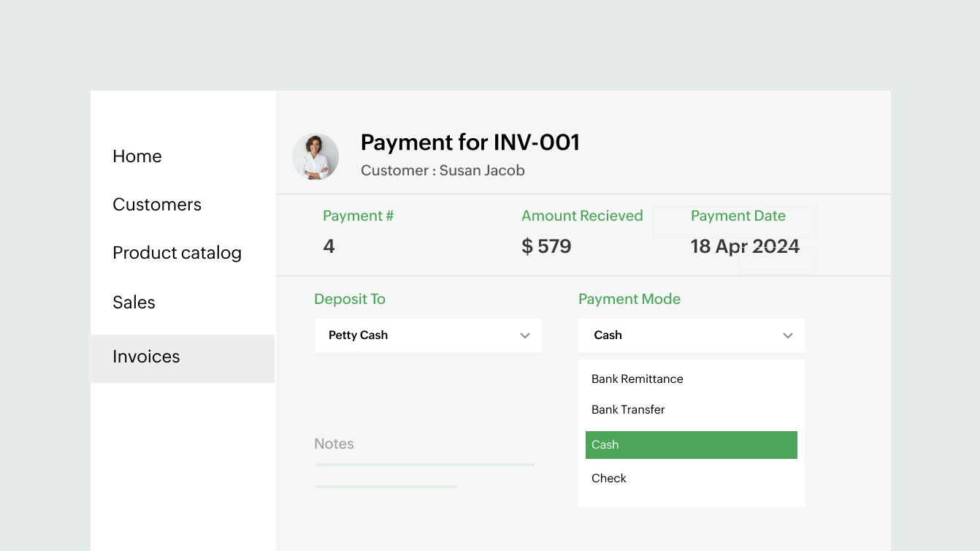Click the Payment for INV-001 title

[470, 142]
